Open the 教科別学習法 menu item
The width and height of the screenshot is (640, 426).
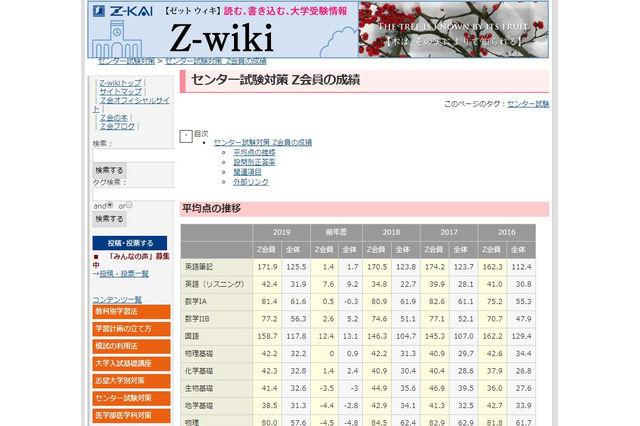point(131,312)
